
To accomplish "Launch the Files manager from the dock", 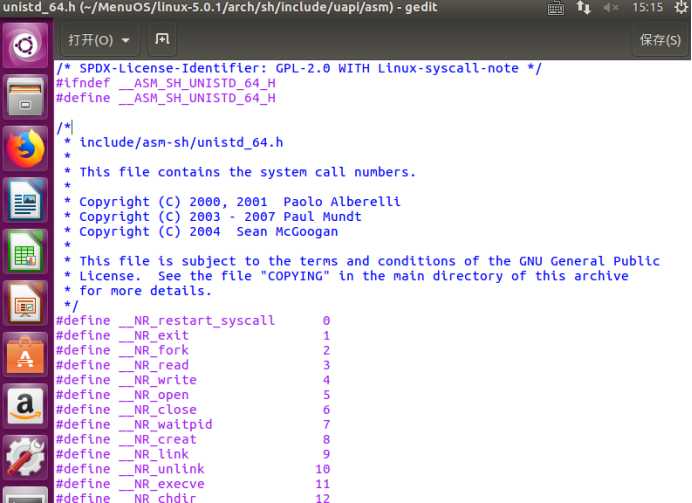I will (x=25, y=96).
